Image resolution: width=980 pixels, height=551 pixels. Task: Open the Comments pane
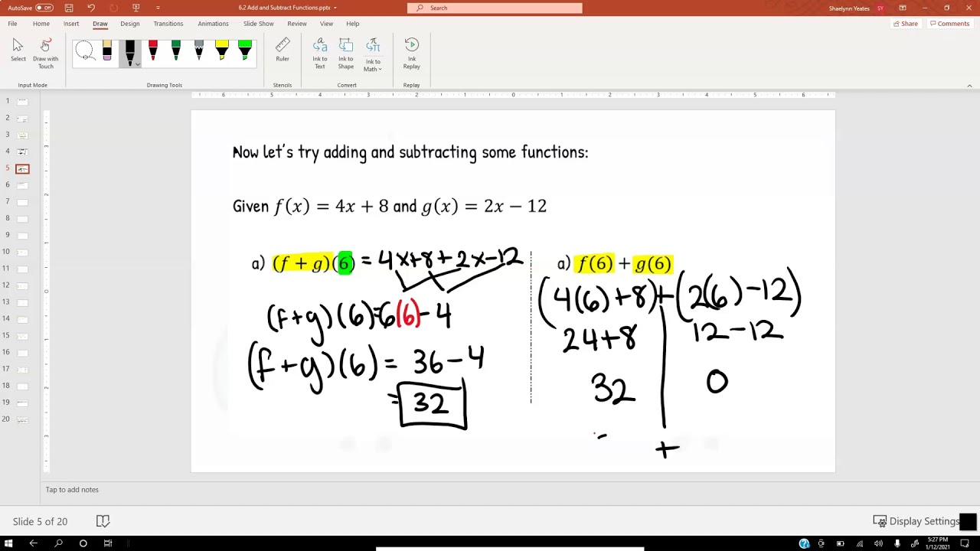pos(949,24)
